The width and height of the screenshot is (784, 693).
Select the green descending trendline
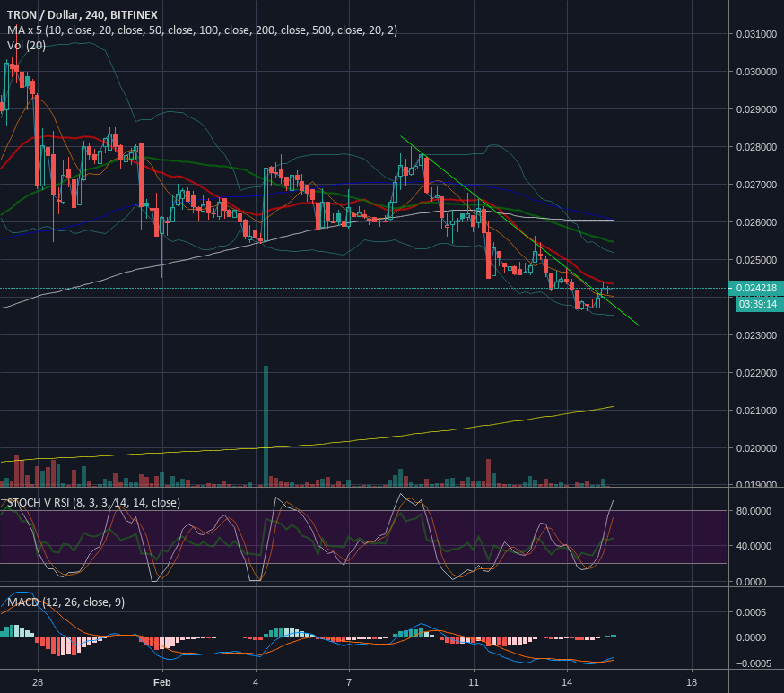coord(520,231)
